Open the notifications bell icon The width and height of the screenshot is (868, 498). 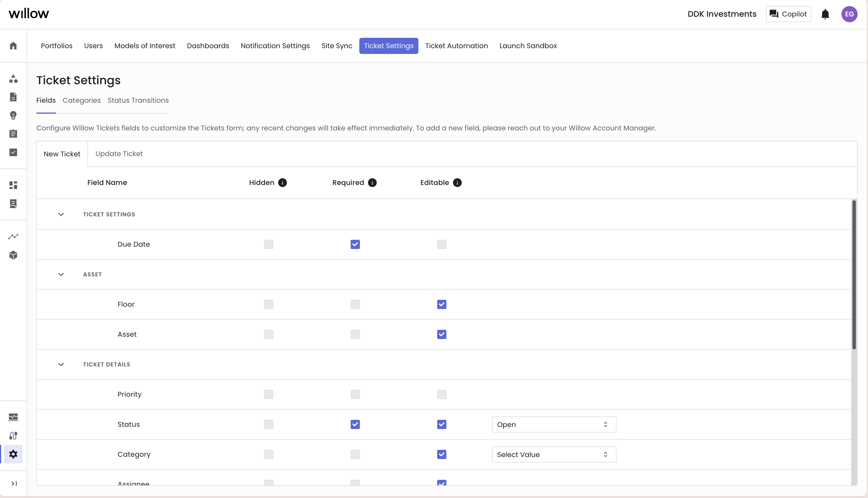click(825, 14)
